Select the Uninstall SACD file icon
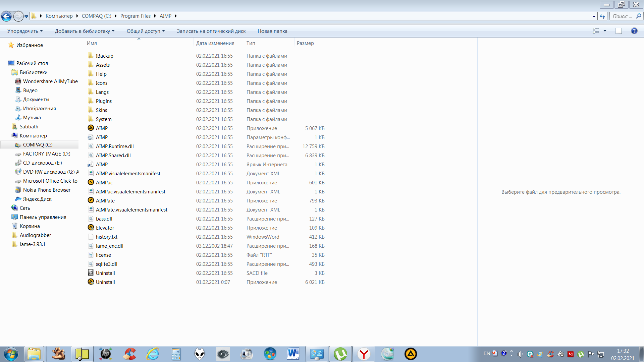The width and height of the screenshot is (644, 362). point(91,273)
